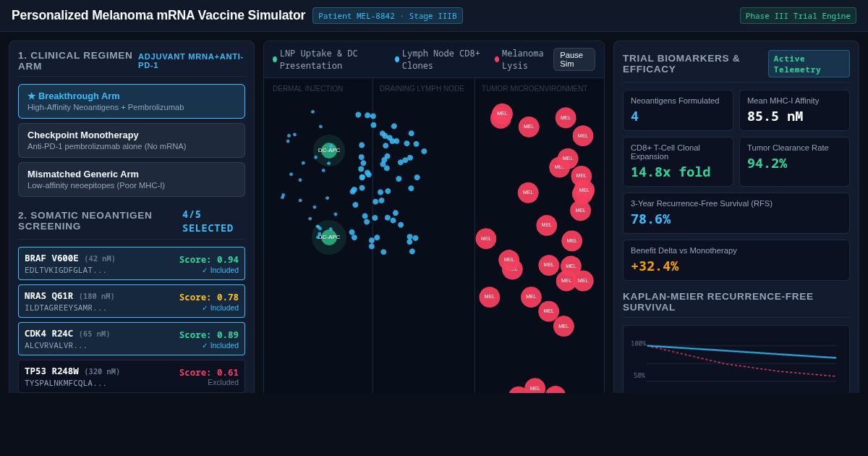
Task: Click the Active Telemetry badge
Action: [x=809, y=64]
